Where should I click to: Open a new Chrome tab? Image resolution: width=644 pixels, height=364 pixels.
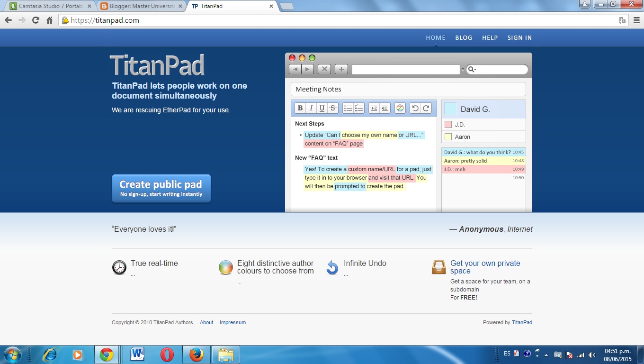click(287, 6)
